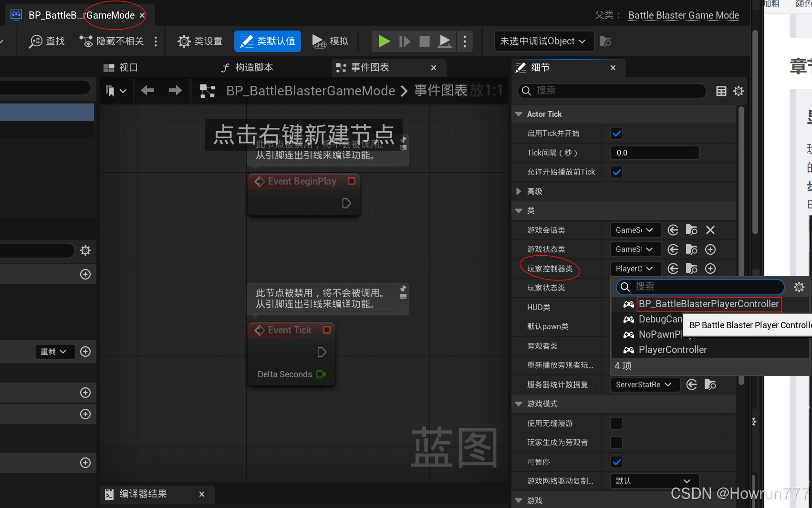The width and height of the screenshot is (812, 508).
Task: Expand the Advanced (高级) section
Action: pyautogui.click(x=519, y=191)
